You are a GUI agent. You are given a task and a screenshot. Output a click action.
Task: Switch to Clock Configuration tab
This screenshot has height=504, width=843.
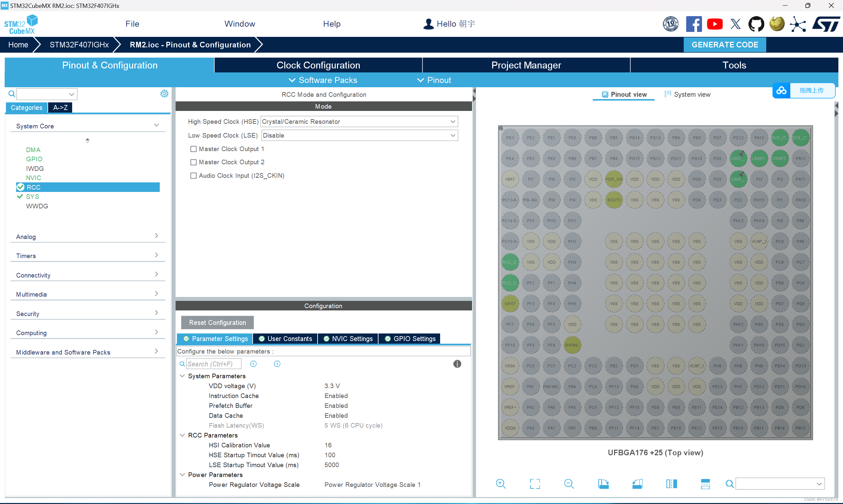(318, 65)
